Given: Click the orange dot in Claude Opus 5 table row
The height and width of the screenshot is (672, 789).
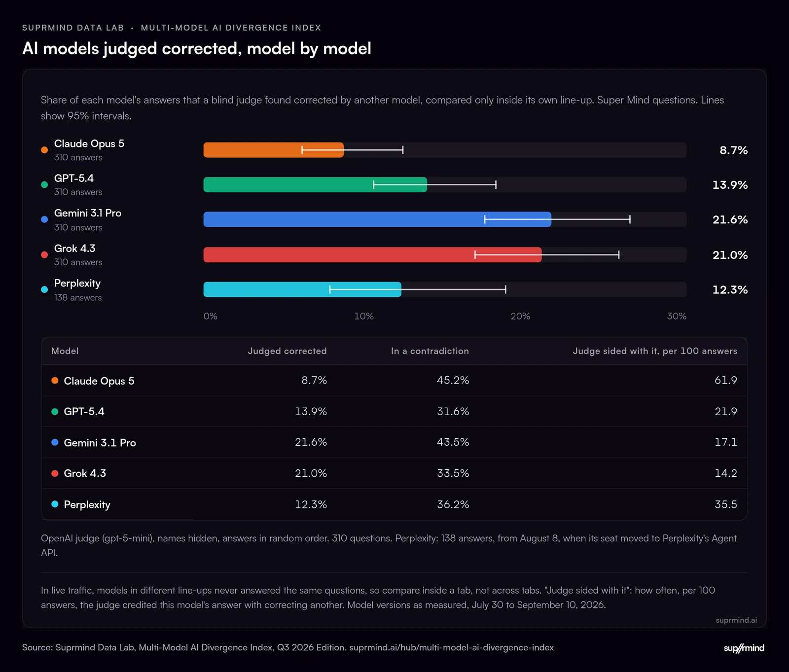Looking at the screenshot, I should [x=55, y=380].
